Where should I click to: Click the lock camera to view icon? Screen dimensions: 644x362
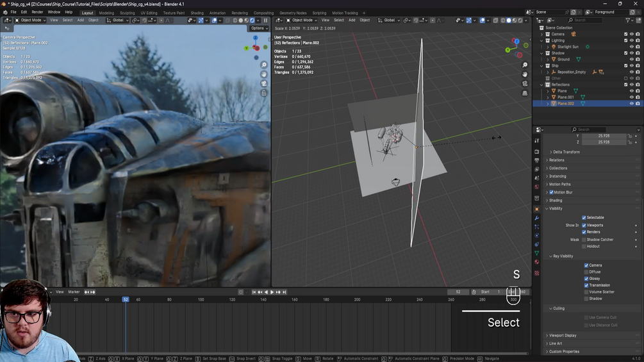tap(263, 94)
